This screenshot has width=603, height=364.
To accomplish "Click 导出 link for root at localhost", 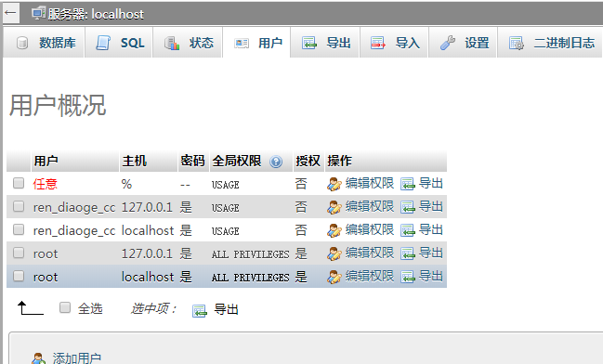I will point(431,277).
